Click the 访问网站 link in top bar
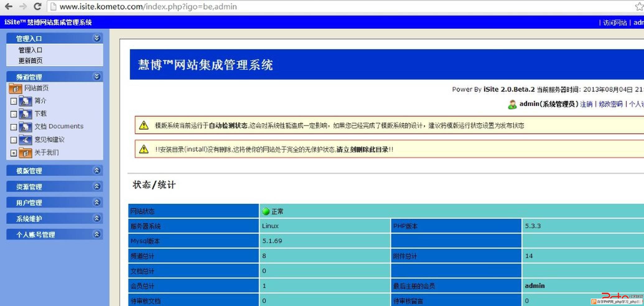The image size is (644, 306). point(615,23)
